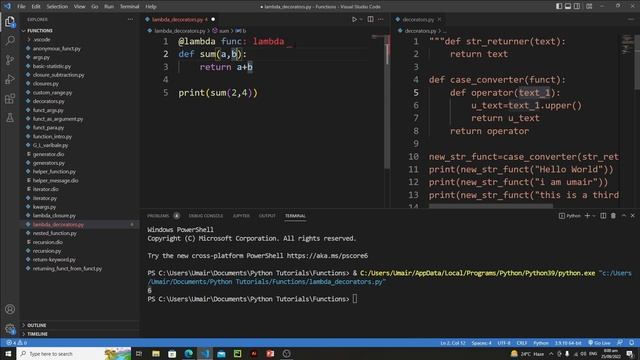Switch to the DEBUG CONSOLE tab
The width and height of the screenshot is (640, 360).
click(206, 216)
